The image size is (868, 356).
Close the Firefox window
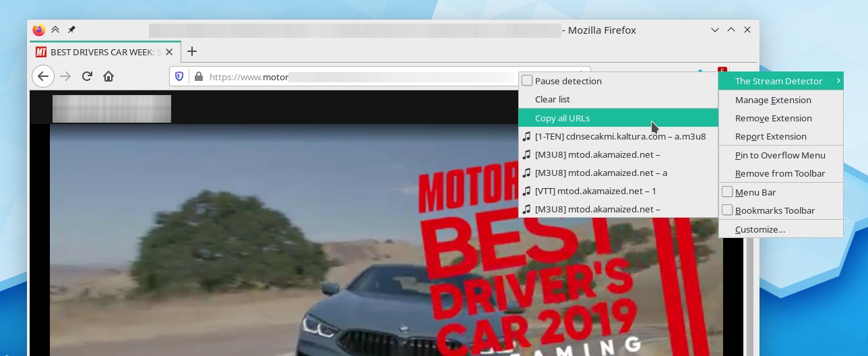tap(747, 30)
